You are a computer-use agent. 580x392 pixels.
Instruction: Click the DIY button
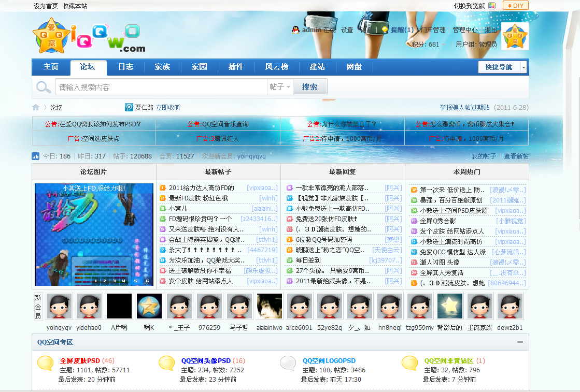click(516, 6)
